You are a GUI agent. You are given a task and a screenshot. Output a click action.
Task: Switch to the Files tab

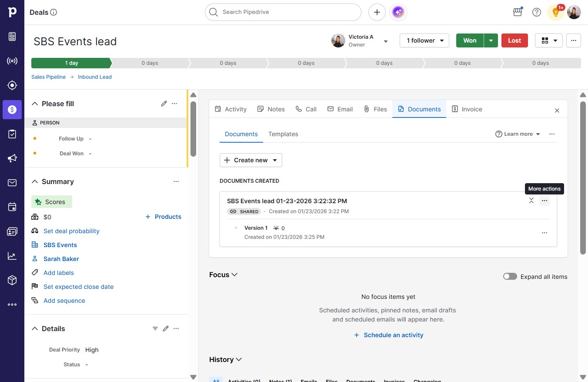(x=375, y=109)
